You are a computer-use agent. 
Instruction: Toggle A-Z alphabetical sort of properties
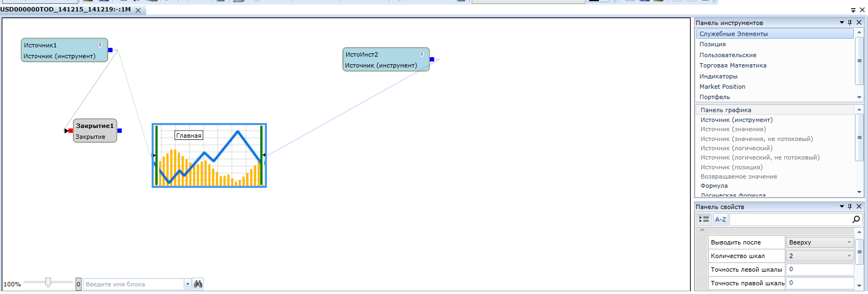pos(721,219)
